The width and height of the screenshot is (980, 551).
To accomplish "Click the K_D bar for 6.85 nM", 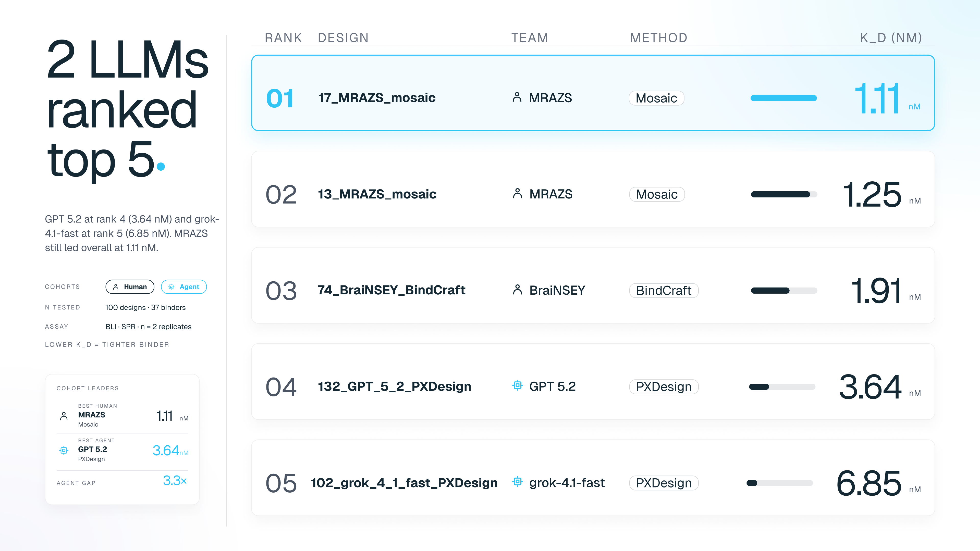I will 779,483.
